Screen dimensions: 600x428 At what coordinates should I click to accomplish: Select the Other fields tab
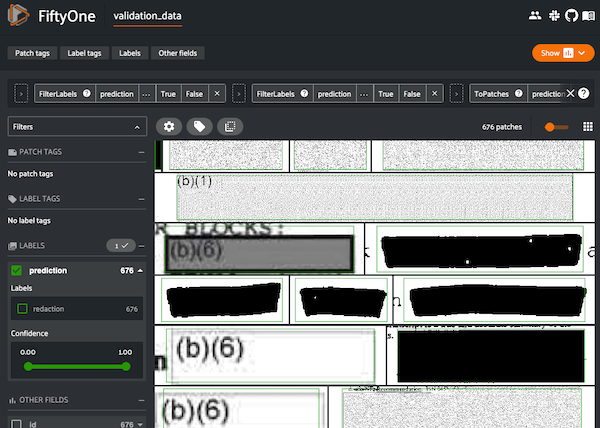[180, 53]
